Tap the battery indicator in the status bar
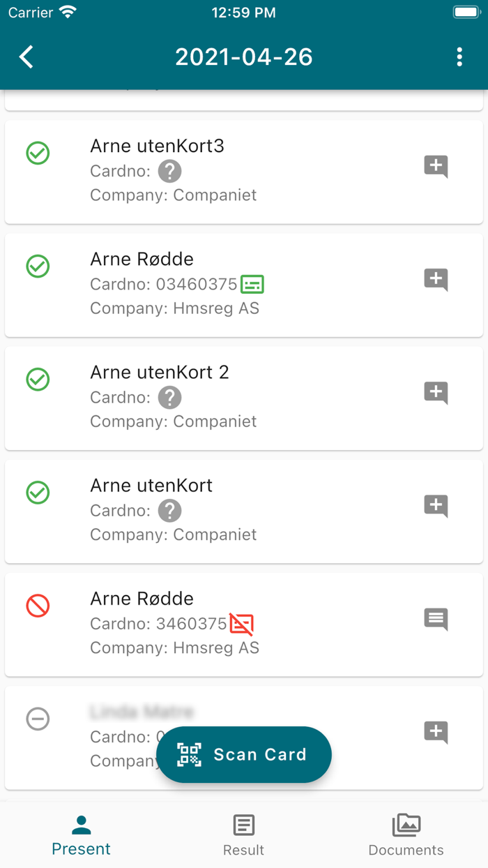Viewport: 488px width, 868px height. (466, 12)
